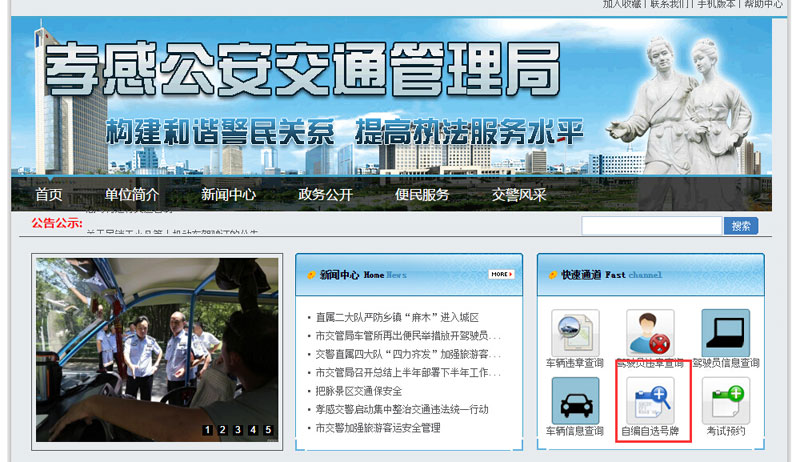Open 政务公开 navigation item
This screenshot has width=800, height=462.
click(325, 194)
